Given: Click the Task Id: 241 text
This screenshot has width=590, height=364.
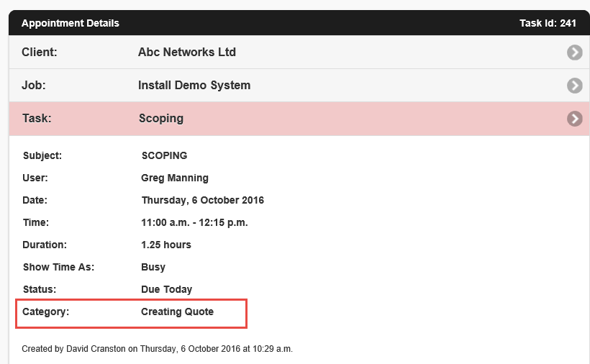Looking at the screenshot, I should pos(548,23).
